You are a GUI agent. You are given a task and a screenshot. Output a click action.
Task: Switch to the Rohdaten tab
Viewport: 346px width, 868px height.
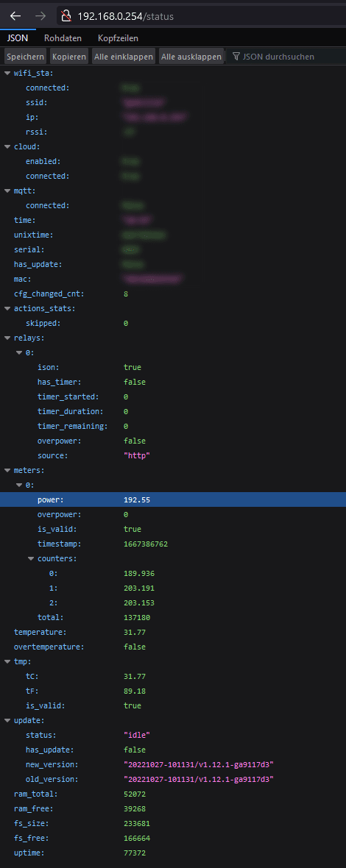pos(63,38)
